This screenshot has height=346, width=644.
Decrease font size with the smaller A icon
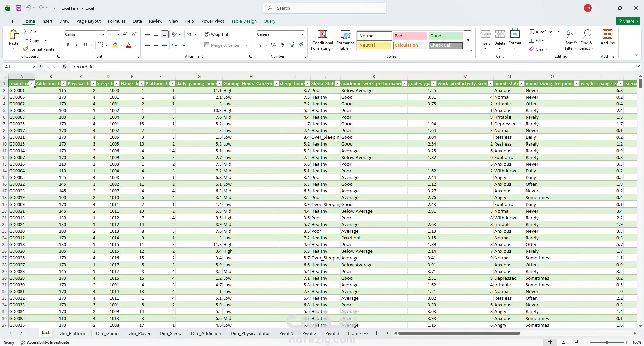[134, 34]
